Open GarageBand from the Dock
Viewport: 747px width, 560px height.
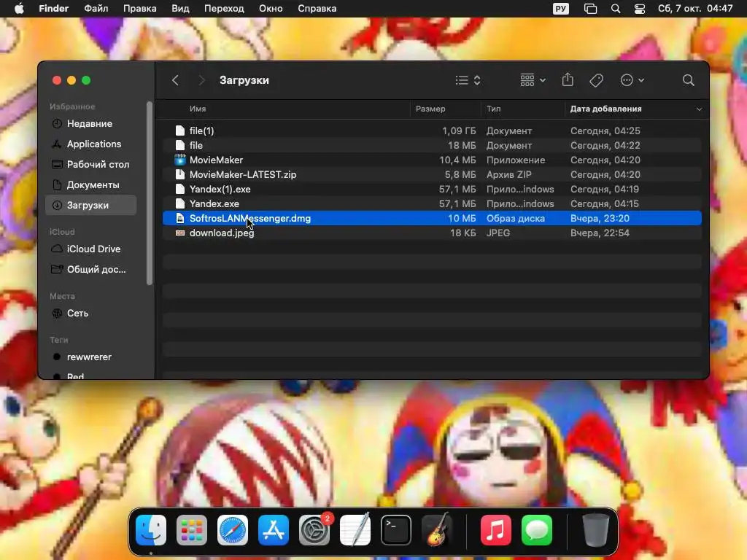437,530
